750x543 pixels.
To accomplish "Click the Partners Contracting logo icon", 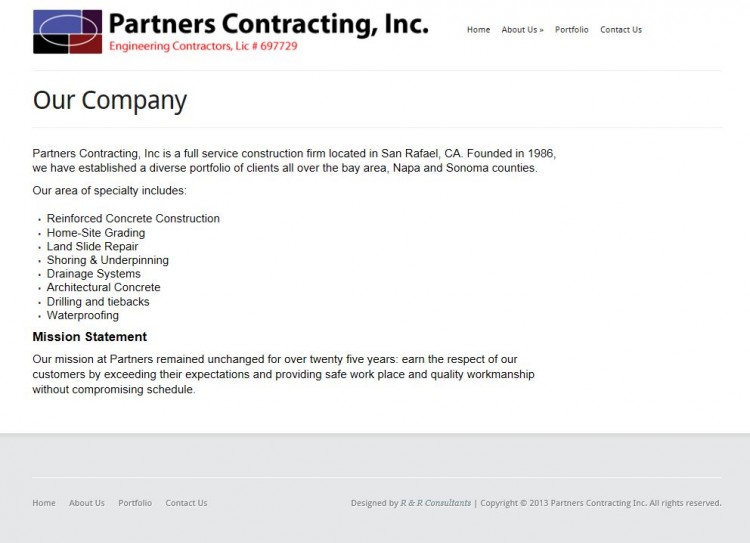I will pos(67,31).
